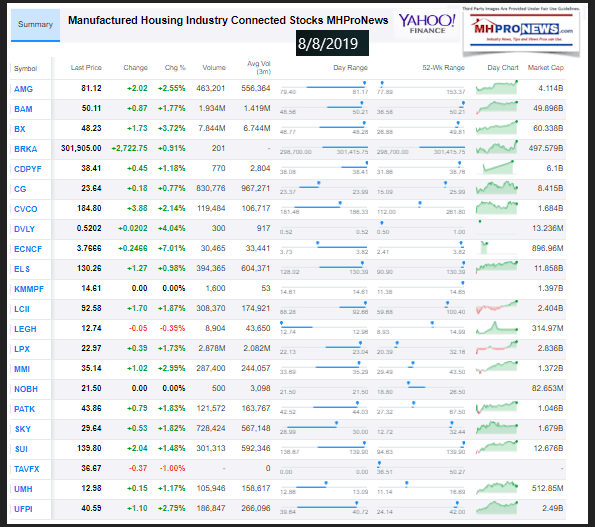
Task: Open the CG ticker symbol link
Action: point(20,189)
